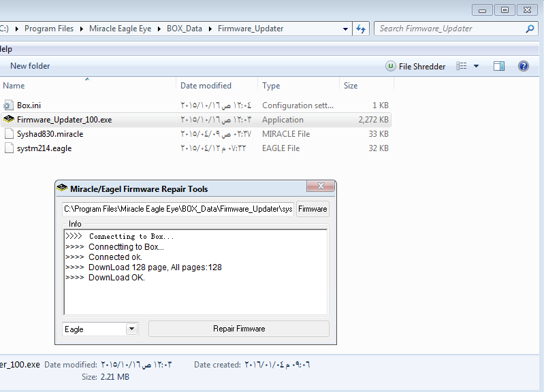Click the Box.ini file icon

click(8, 105)
